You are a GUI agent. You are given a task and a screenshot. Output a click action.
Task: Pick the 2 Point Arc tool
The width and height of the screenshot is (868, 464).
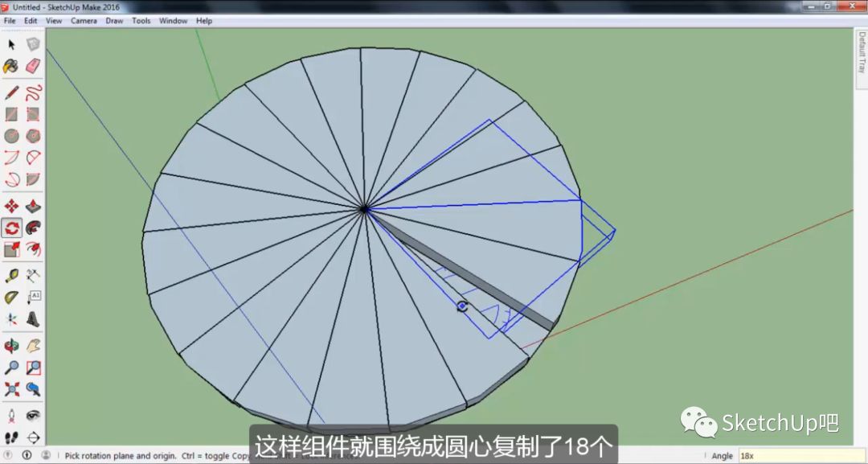click(x=33, y=158)
